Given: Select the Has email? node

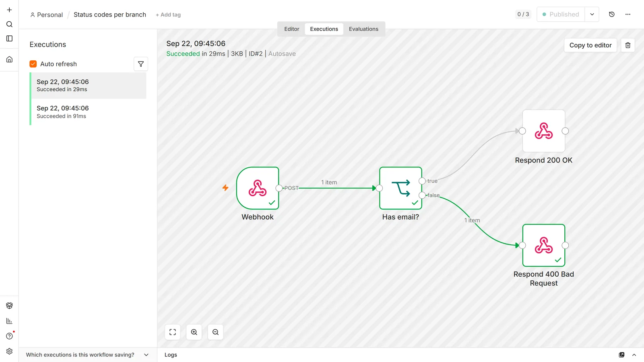Looking at the screenshot, I should [401, 188].
